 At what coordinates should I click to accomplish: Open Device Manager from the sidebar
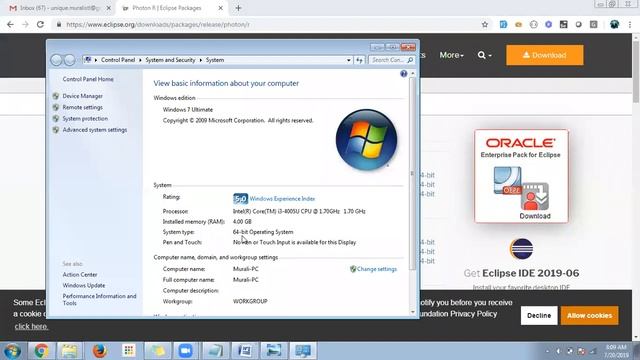click(82, 96)
